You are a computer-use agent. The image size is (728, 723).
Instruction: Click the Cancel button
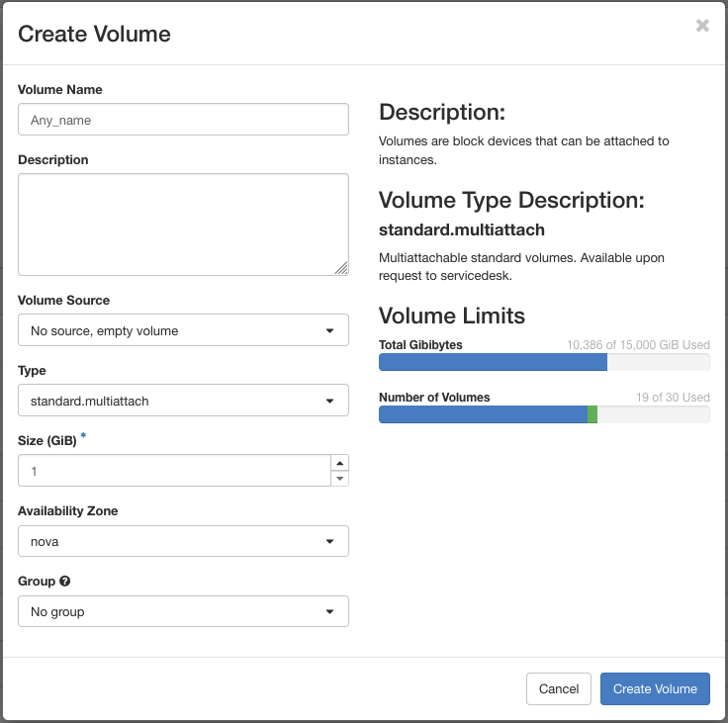(x=559, y=688)
